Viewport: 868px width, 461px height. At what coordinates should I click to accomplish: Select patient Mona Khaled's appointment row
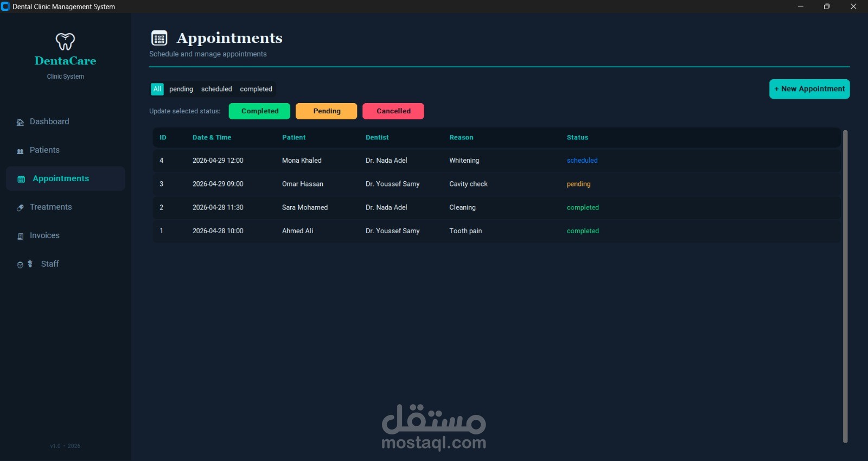tap(496, 161)
